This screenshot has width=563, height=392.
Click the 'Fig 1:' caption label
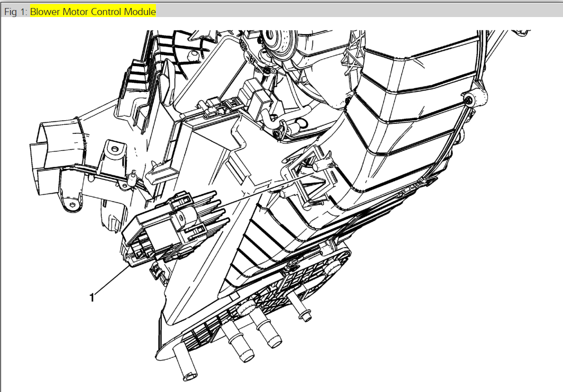pos(16,12)
